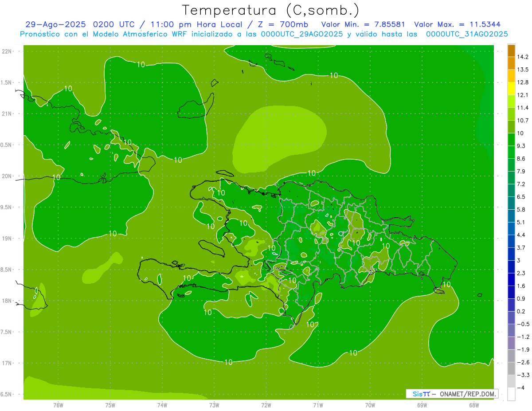
Task: Select the "-0.5" legend value
Action: [x=523, y=324]
